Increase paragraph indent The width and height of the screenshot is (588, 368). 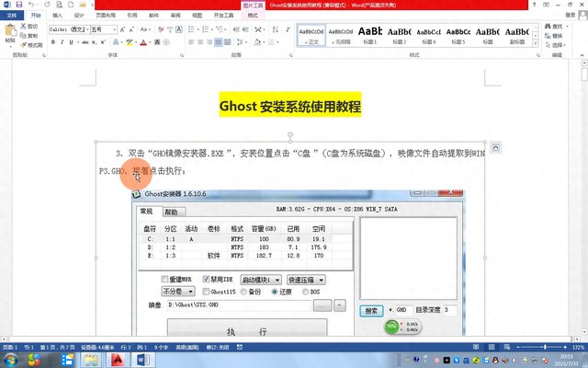pyautogui.click(x=245, y=29)
